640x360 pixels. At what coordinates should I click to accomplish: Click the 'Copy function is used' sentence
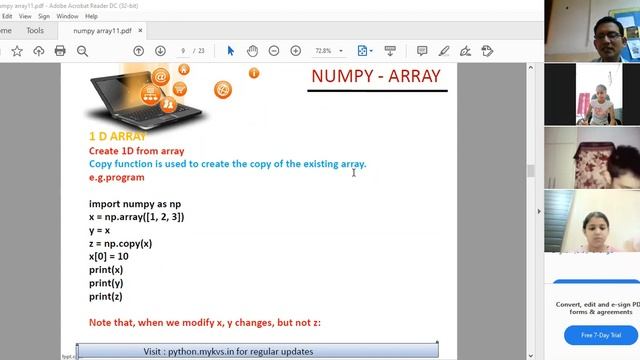coord(227,164)
